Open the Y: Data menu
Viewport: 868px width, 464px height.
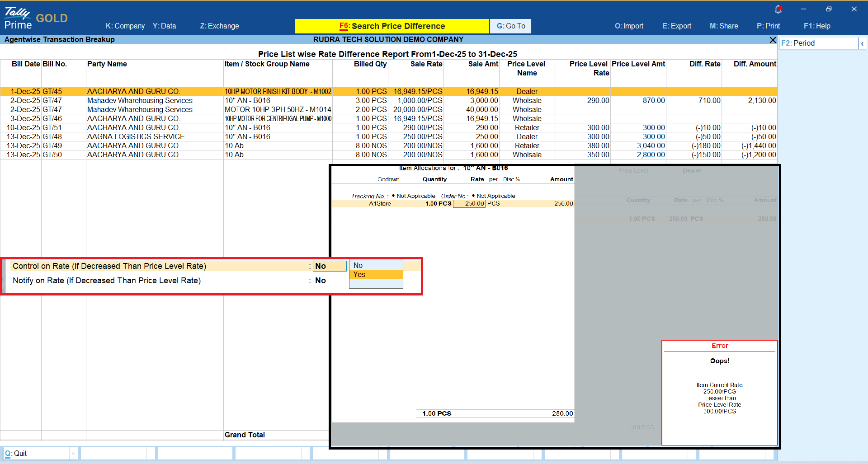click(x=164, y=26)
